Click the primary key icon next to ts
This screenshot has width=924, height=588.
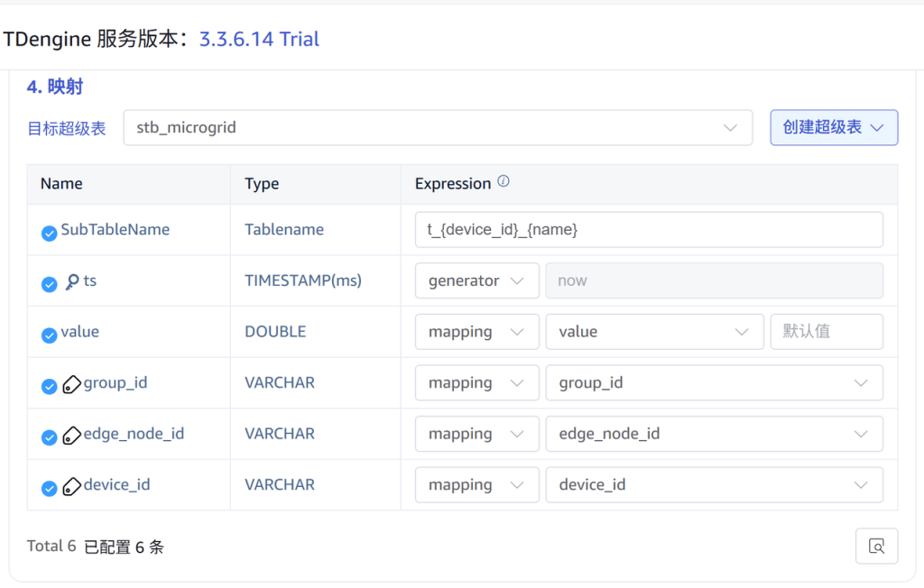(72, 280)
